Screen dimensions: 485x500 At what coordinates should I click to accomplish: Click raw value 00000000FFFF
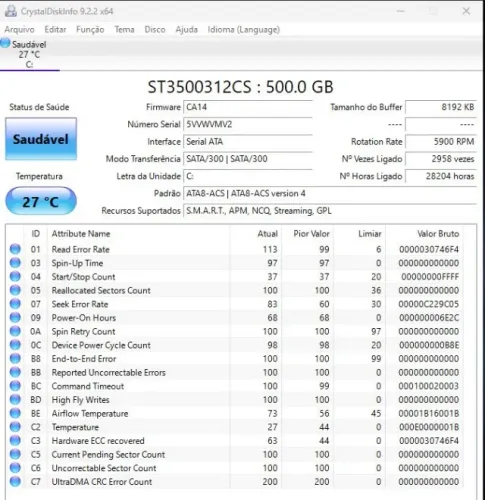pos(430,277)
